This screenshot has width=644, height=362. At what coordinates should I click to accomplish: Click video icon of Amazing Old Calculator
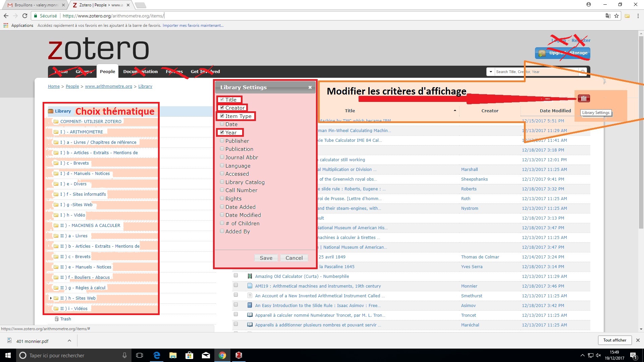pyautogui.click(x=250, y=276)
